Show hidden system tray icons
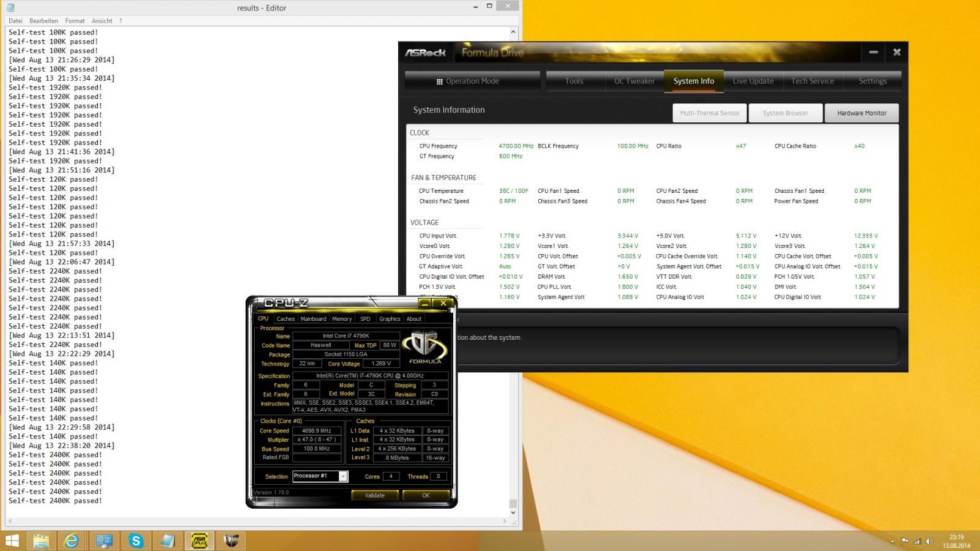Screen dimensions: 980x551 coord(892,541)
